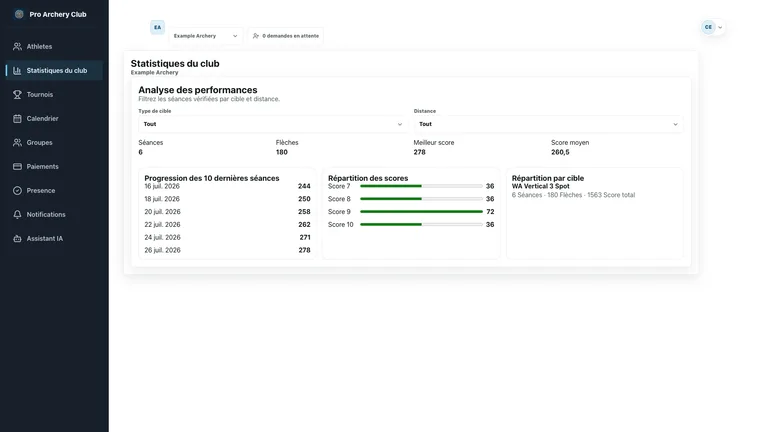Go to Tournois section
This screenshot has width=768, height=432.
click(x=54, y=95)
